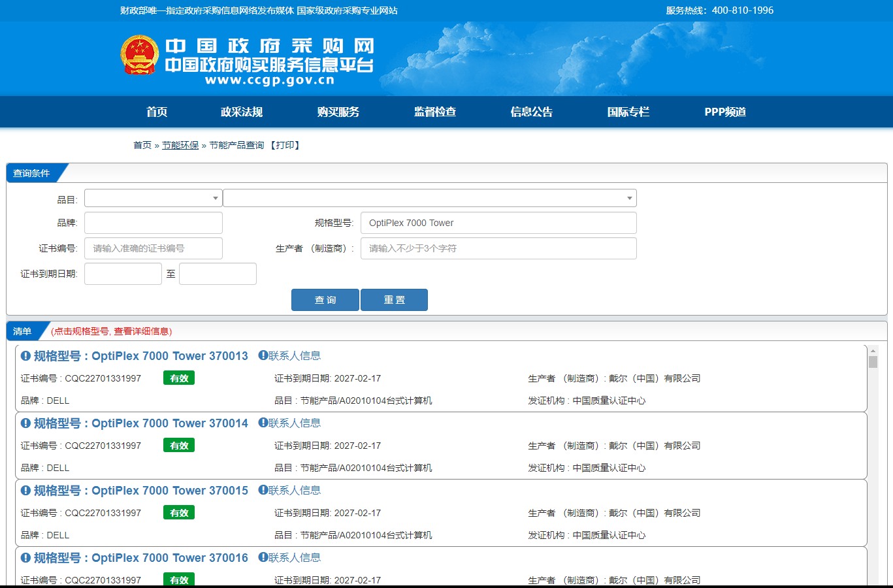Click the 重置 reset button
The image size is (893, 588).
point(394,300)
